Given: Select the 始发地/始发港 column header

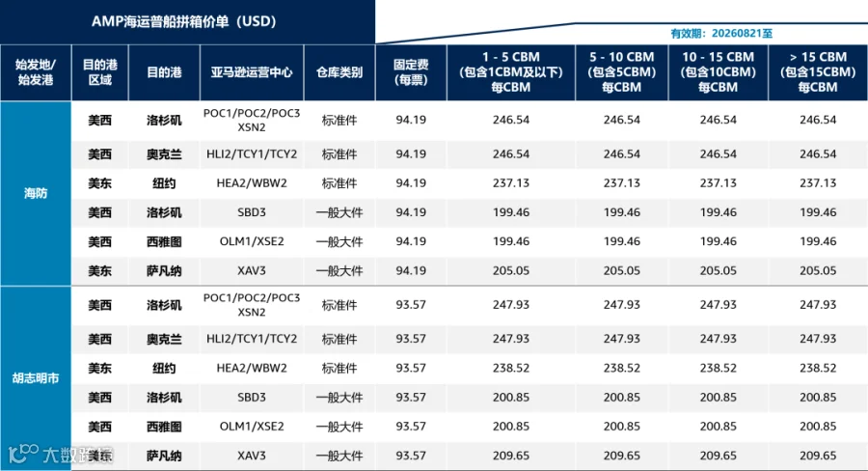Looking at the screenshot, I should click(x=36, y=72).
